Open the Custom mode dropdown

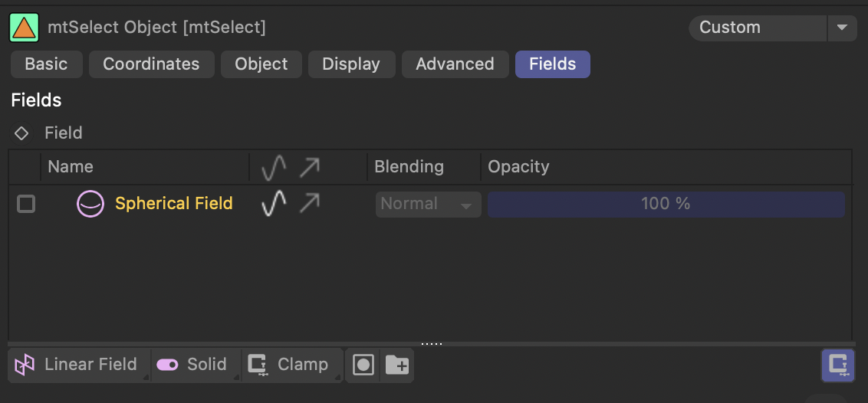click(x=758, y=28)
